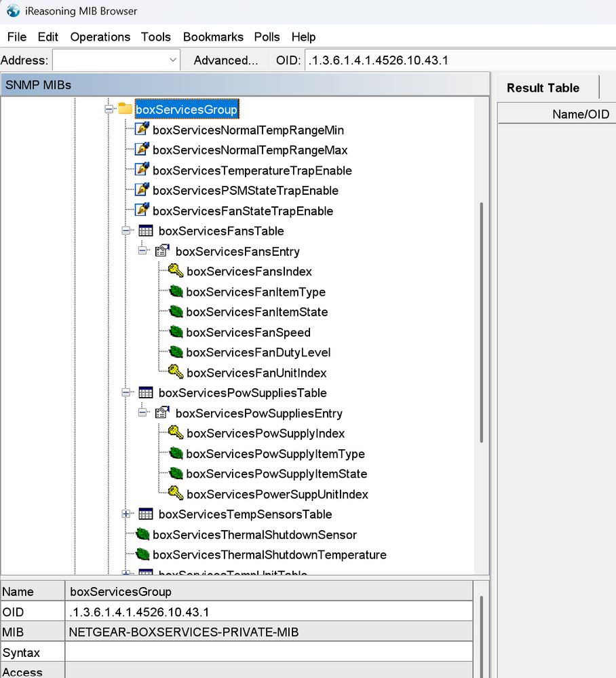616x678 pixels.
Task: Click the table icon of boxServicesPowSuppliesTable
Action: pos(146,393)
